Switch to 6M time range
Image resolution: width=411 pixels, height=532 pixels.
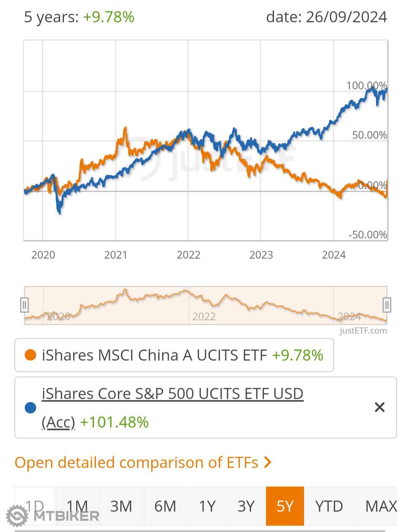point(165,506)
